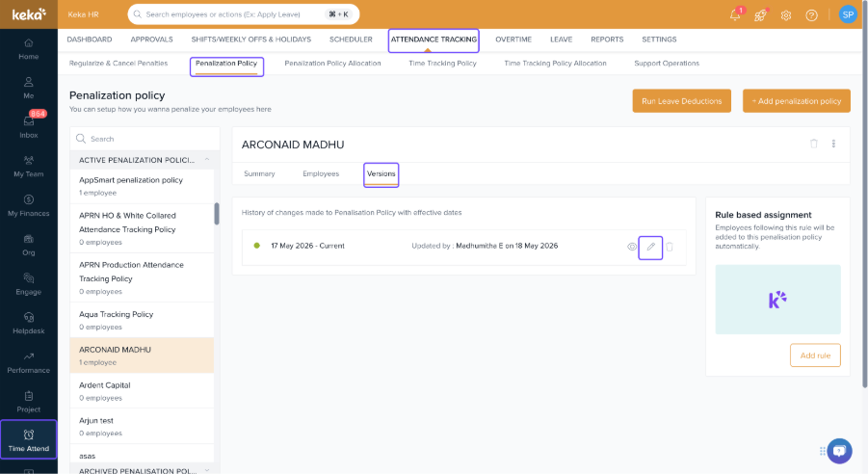868x474 pixels.
Task: Delete the 17 May 2026 version
Action: (x=670, y=247)
